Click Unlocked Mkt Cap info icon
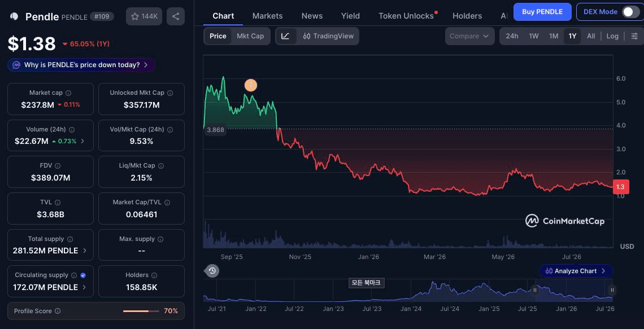This screenshot has width=644, height=329. click(x=171, y=93)
